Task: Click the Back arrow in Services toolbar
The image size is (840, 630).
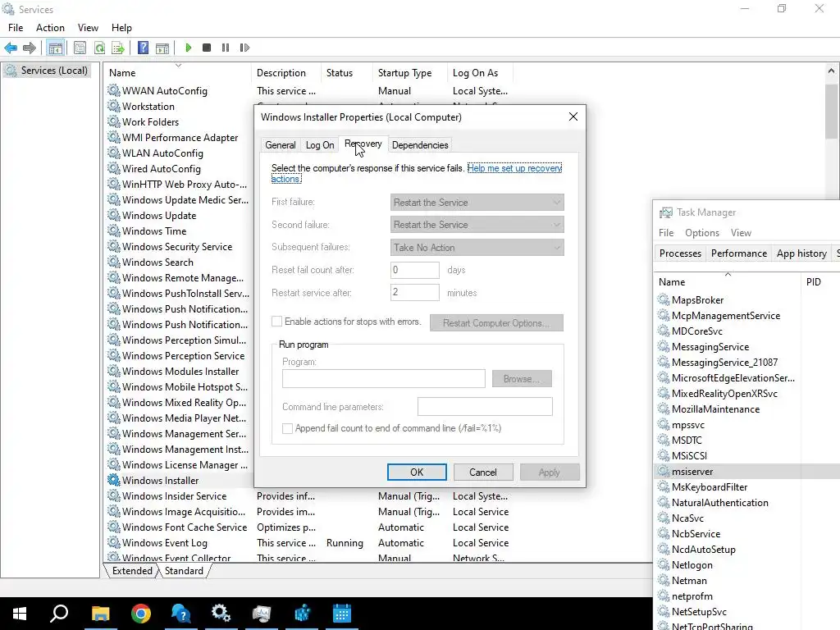Action: coord(11,48)
